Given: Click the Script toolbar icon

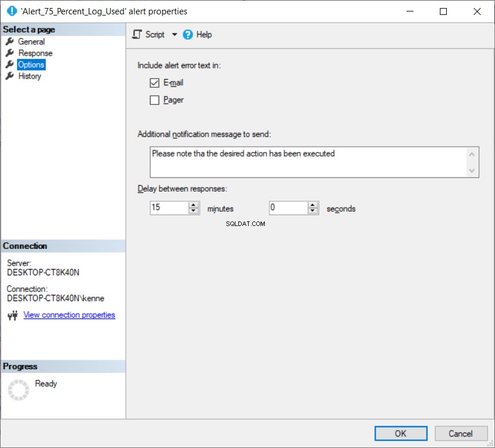Looking at the screenshot, I should pyautogui.click(x=137, y=34).
